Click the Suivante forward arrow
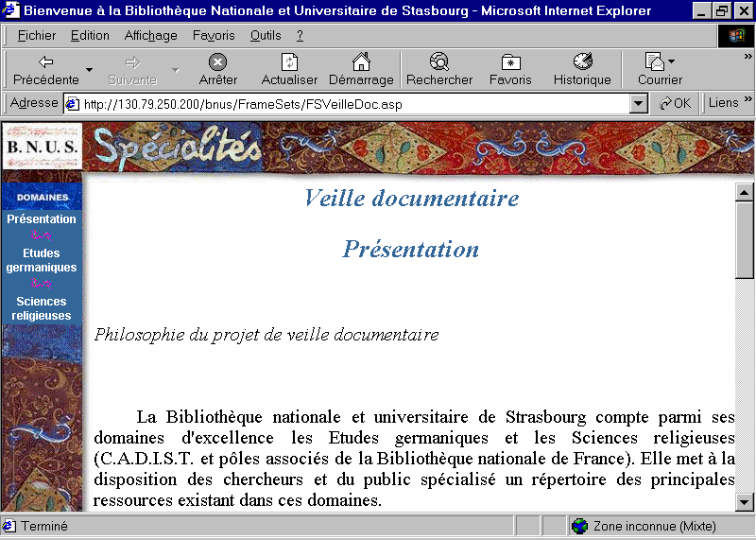 [132, 70]
